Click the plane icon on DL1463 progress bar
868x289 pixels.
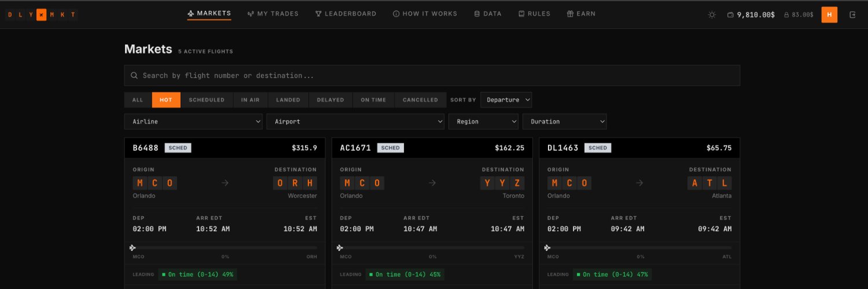pos(547,247)
